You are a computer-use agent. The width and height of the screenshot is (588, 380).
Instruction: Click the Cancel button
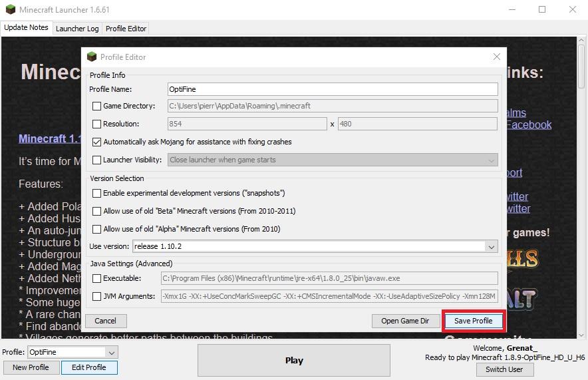[x=106, y=321]
